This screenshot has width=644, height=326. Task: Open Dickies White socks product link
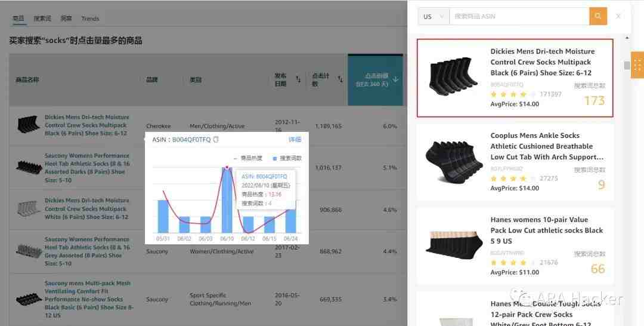point(86,208)
